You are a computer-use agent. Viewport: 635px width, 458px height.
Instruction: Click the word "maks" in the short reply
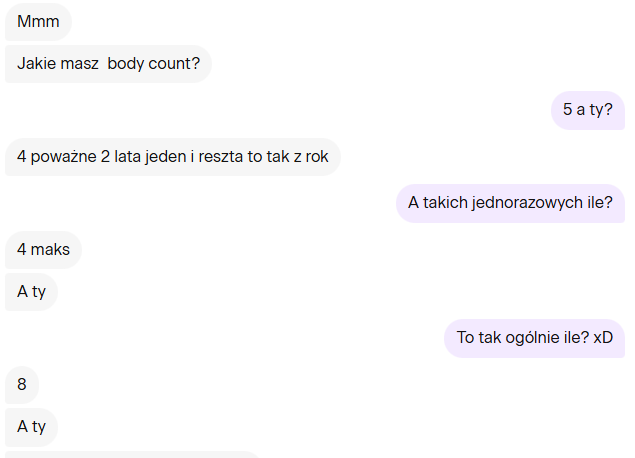(50, 250)
